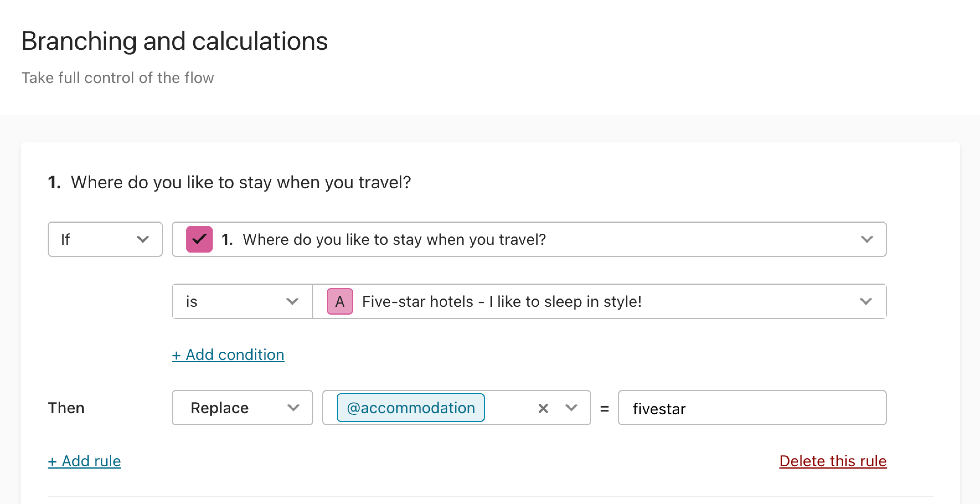This screenshot has height=504, width=980.
Task: Click the + Add rule link
Action: tap(84, 461)
